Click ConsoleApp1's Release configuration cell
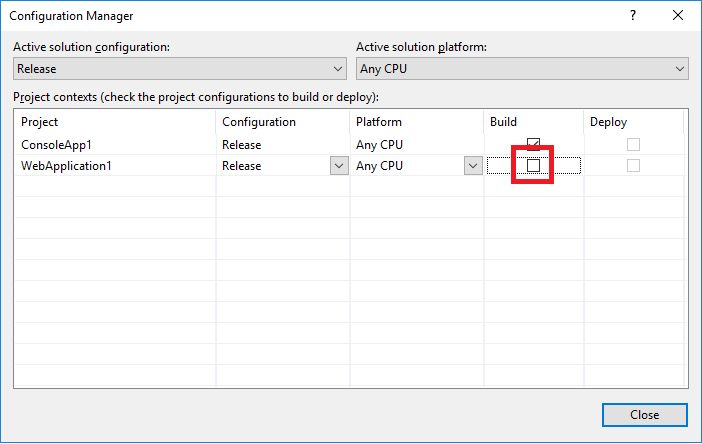 [283, 145]
